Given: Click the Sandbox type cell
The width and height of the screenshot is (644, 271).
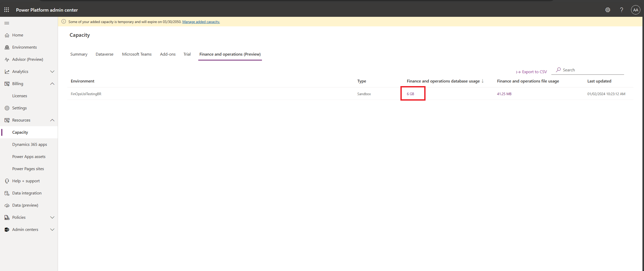Looking at the screenshot, I should [x=364, y=94].
